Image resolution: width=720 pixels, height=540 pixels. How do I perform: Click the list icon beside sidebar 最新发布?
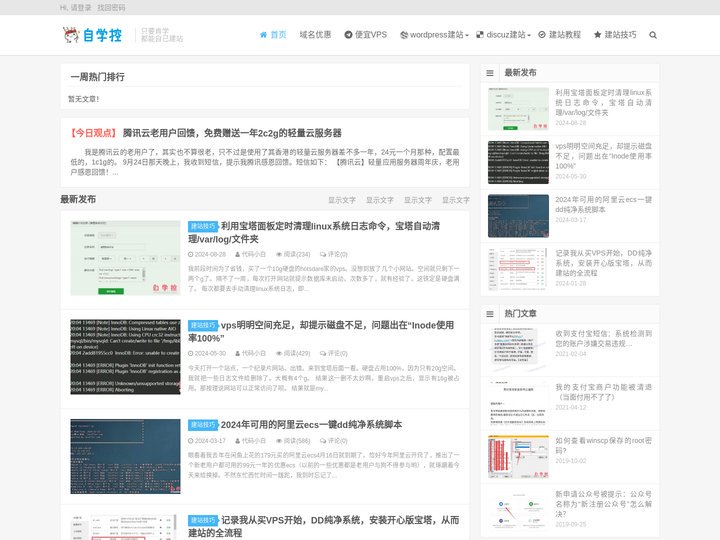(490, 73)
